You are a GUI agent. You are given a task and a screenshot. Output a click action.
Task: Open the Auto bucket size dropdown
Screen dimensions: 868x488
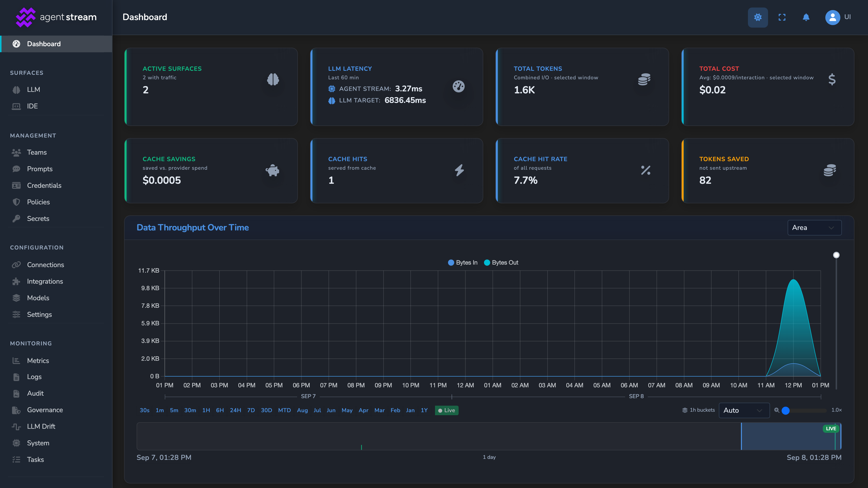point(744,410)
